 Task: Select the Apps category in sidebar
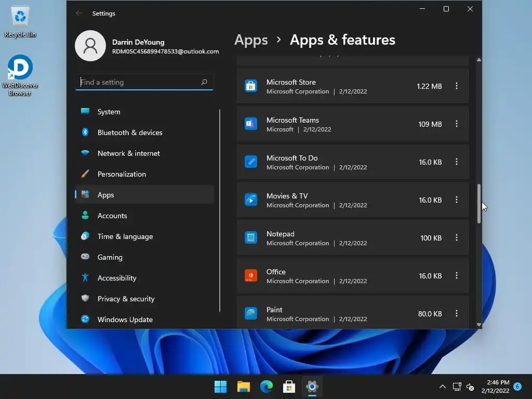coord(144,195)
